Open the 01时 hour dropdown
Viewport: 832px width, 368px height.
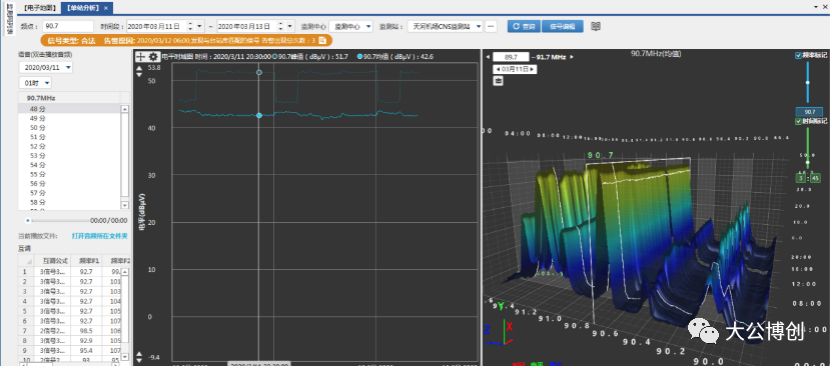click(x=35, y=83)
